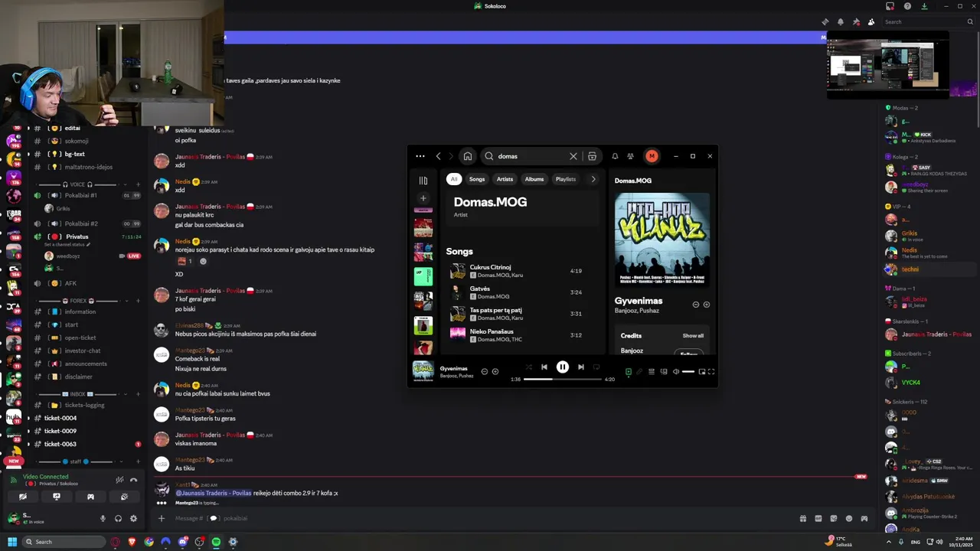This screenshot has width=980, height=551.
Task: Toggle repeat in Spotify player
Action: coord(596,367)
